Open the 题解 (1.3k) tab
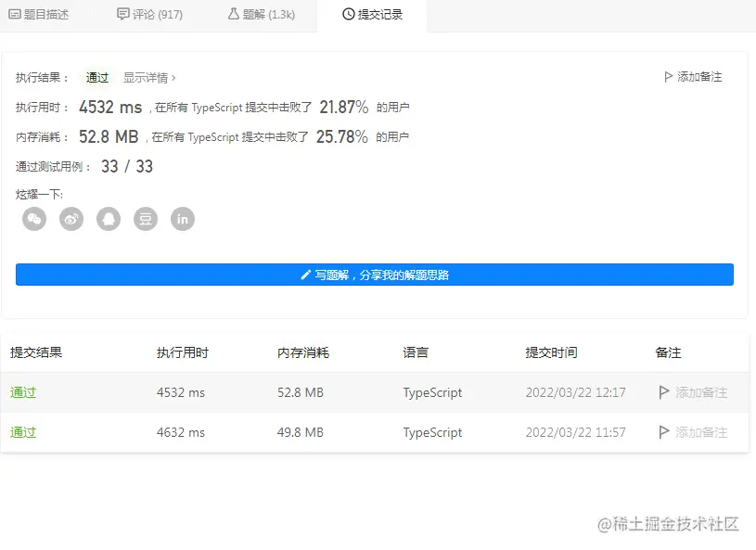 click(262, 15)
